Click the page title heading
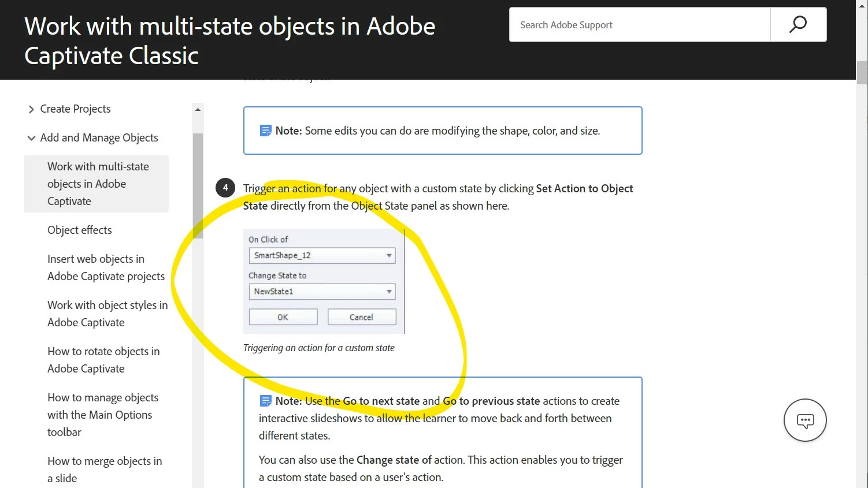868x488 pixels. 230,41
